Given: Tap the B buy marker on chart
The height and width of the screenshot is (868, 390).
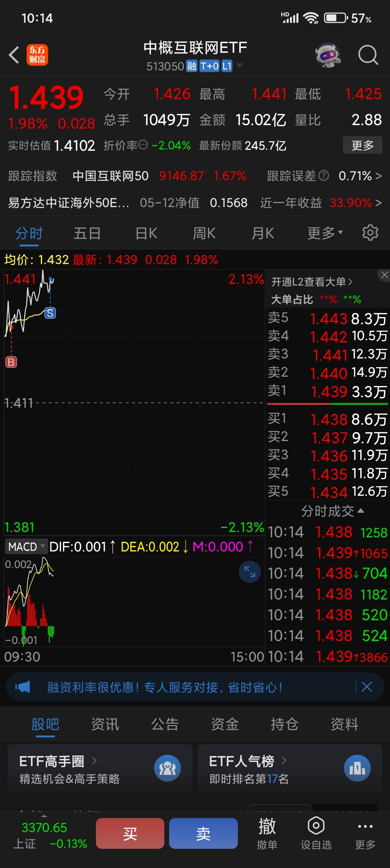Looking at the screenshot, I should [x=11, y=362].
